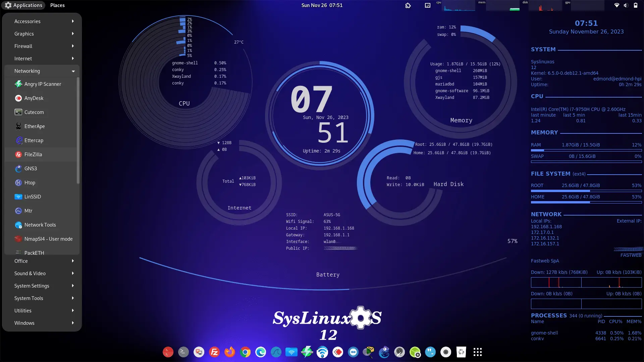Open Google Chrome from the dock
644x362 pixels.
[x=245, y=352]
